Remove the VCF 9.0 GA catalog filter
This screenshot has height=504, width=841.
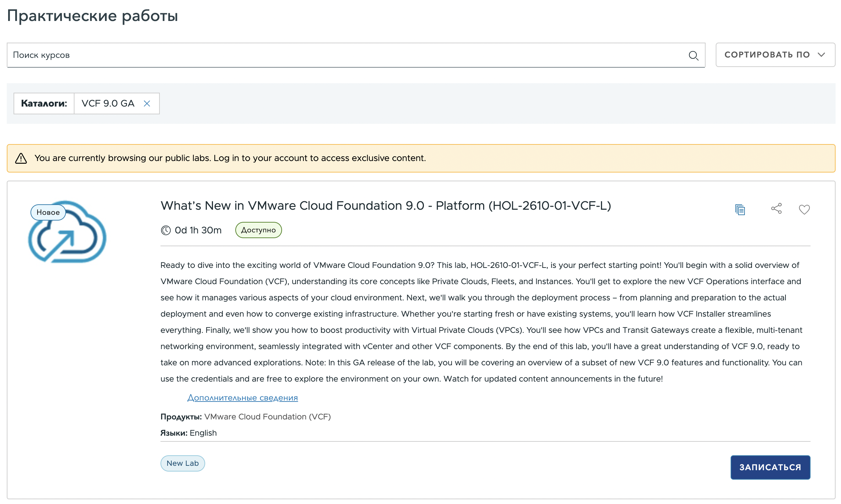[x=147, y=104]
